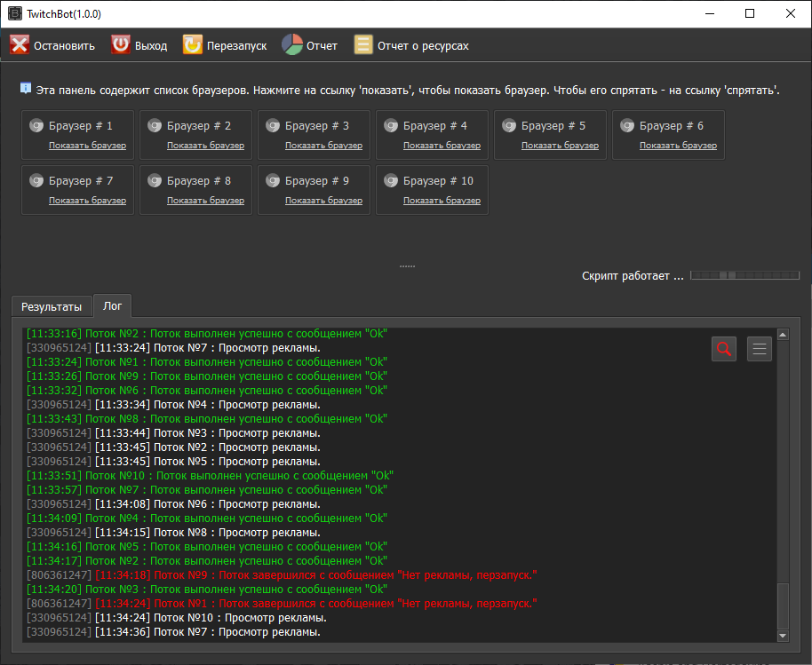Click 'Показать браузер' link for Браузер # 10
Viewport: 812px width, 665px height.
tap(442, 201)
